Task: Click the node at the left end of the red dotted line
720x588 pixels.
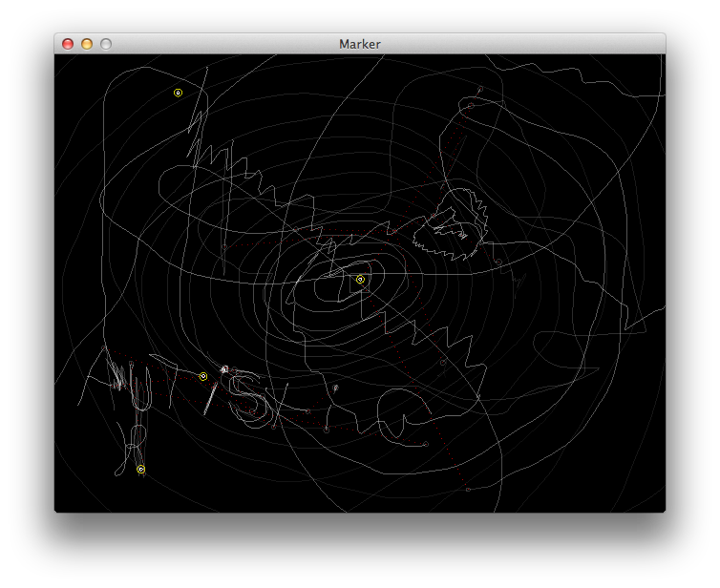Action: point(224,246)
